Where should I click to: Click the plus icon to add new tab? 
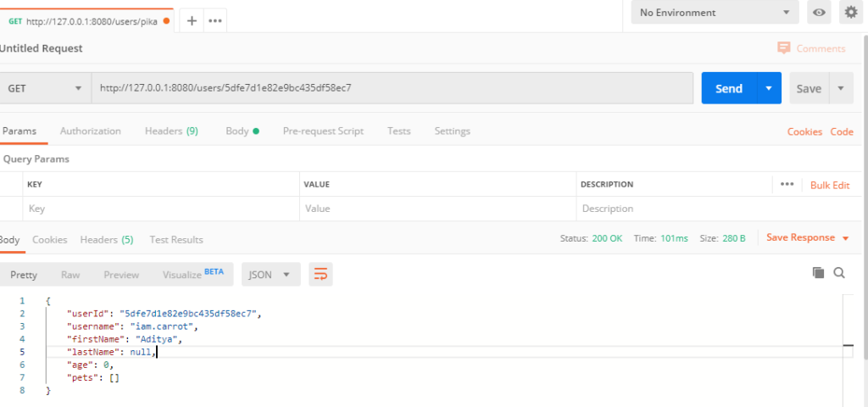[192, 20]
